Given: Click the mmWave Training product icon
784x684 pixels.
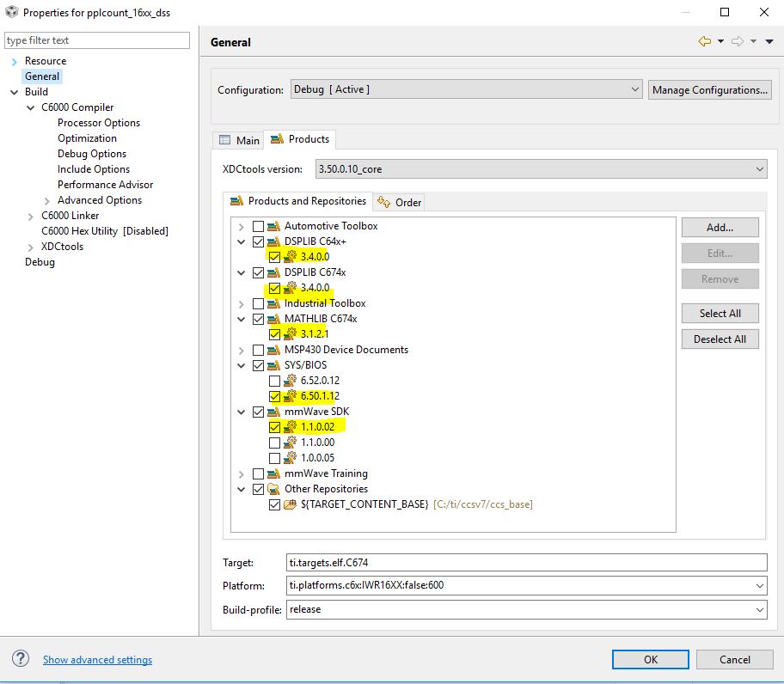Looking at the screenshot, I should pyautogui.click(x=273, y=473).
